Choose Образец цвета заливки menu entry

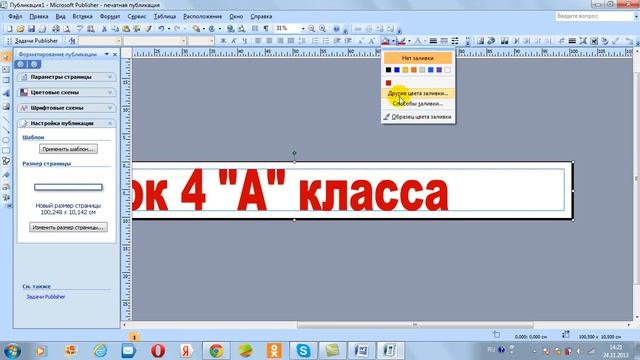click(x=418, y=117)
